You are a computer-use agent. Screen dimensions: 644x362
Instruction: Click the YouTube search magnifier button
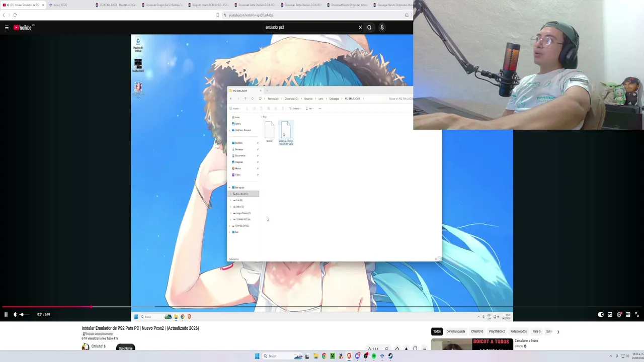click(x=369, y=28)
